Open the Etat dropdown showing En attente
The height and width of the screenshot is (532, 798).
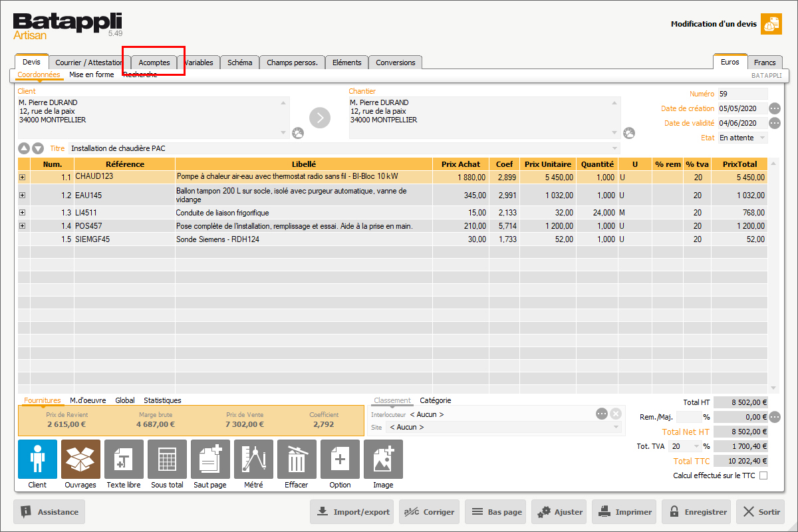tap(743, 138)
